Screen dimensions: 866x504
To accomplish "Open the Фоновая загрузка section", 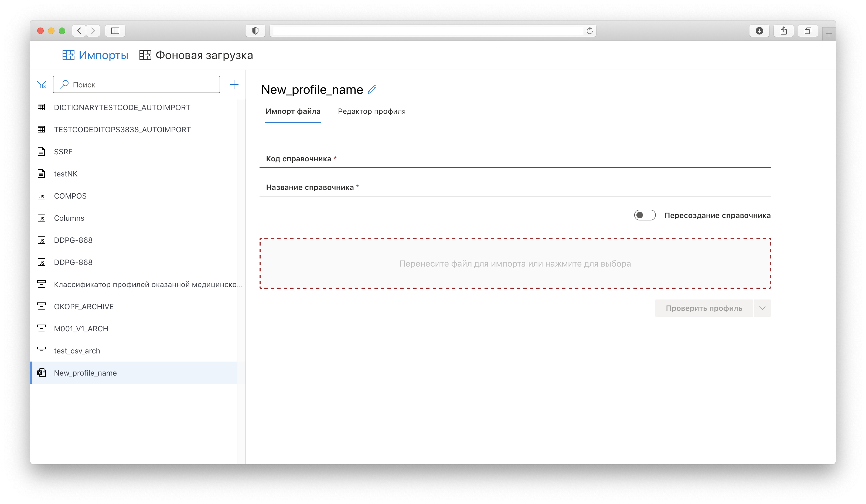I will [x=196, y=55].
